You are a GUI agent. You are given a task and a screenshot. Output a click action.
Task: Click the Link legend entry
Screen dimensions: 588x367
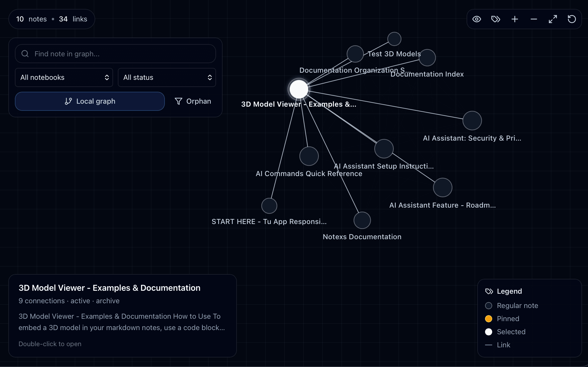click(x=498, y=345)
